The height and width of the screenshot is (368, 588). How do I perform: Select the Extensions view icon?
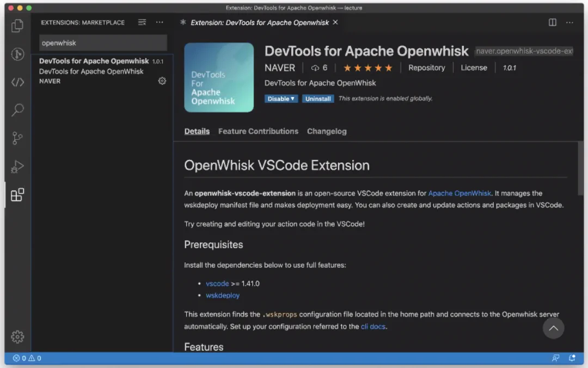click(x=17, y=195)
